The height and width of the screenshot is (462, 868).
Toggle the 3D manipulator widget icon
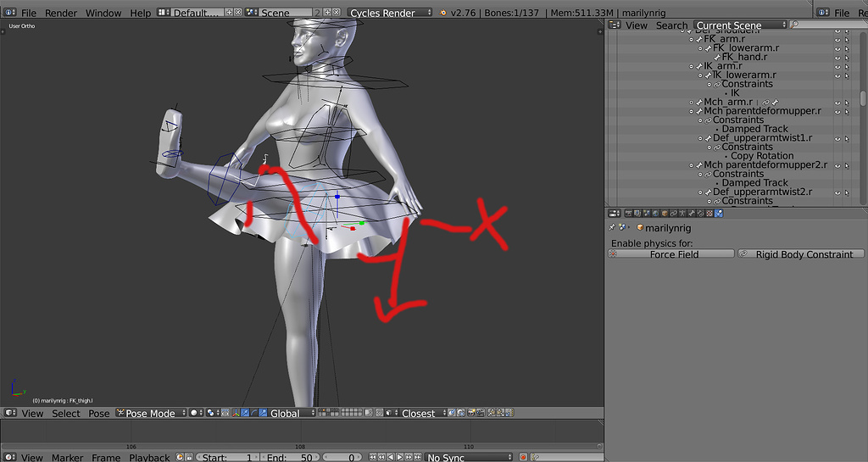pyautogui.click(x=236, y=413)
